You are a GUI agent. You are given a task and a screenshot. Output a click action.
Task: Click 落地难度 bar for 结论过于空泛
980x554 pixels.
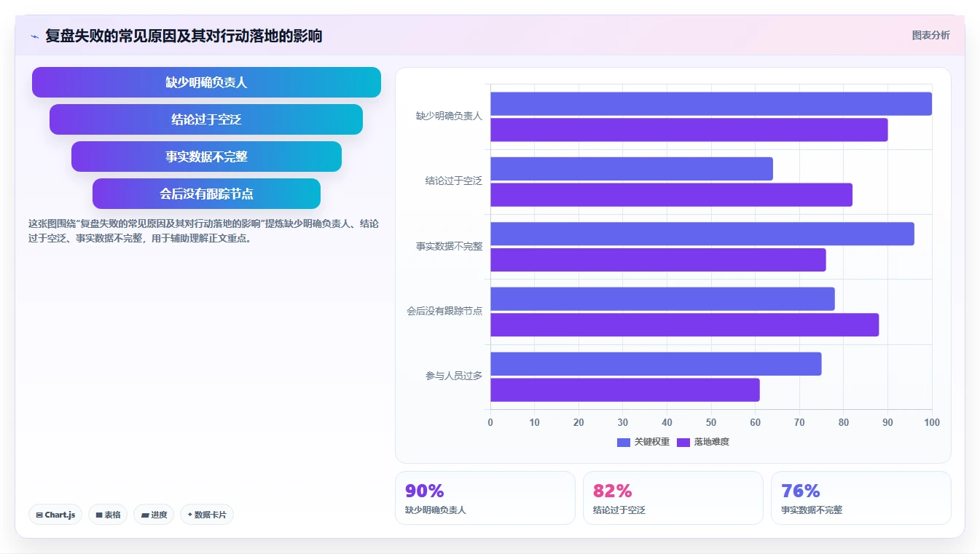(x=671, y=195)
